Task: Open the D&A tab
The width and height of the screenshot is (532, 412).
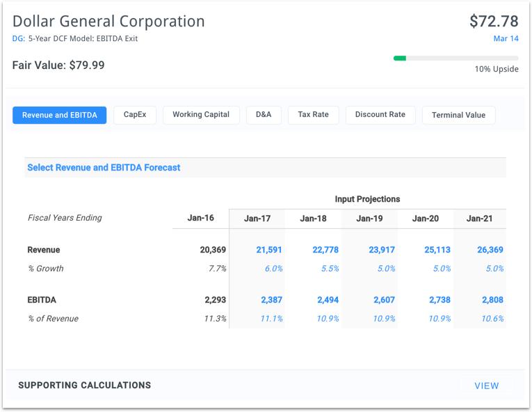Action: click(264, 115)
